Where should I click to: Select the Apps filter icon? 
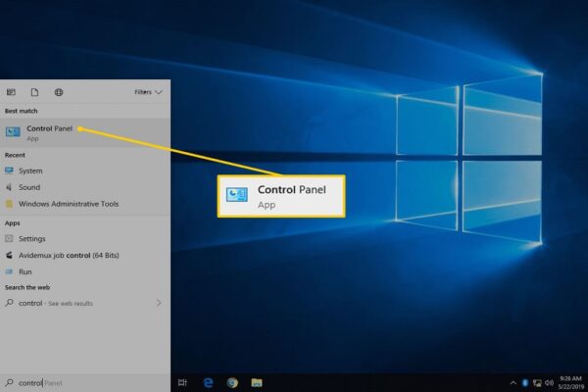(11, 92)
